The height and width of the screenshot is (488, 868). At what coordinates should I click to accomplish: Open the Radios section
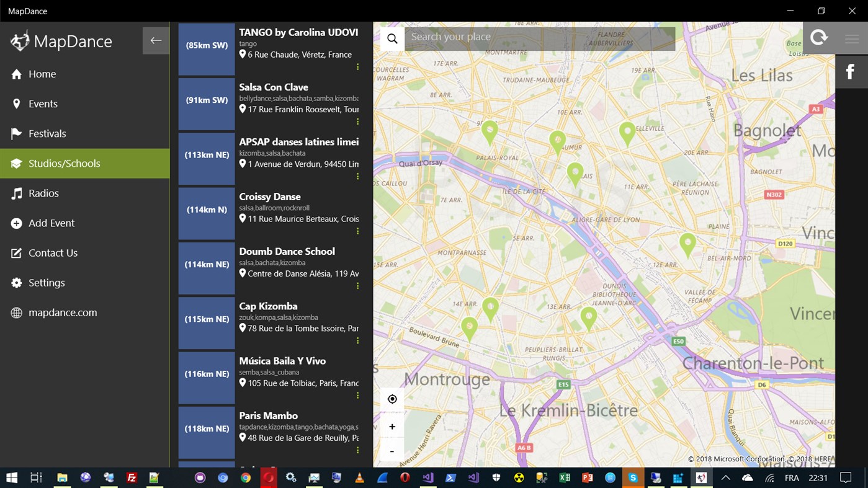click(85, 193)
